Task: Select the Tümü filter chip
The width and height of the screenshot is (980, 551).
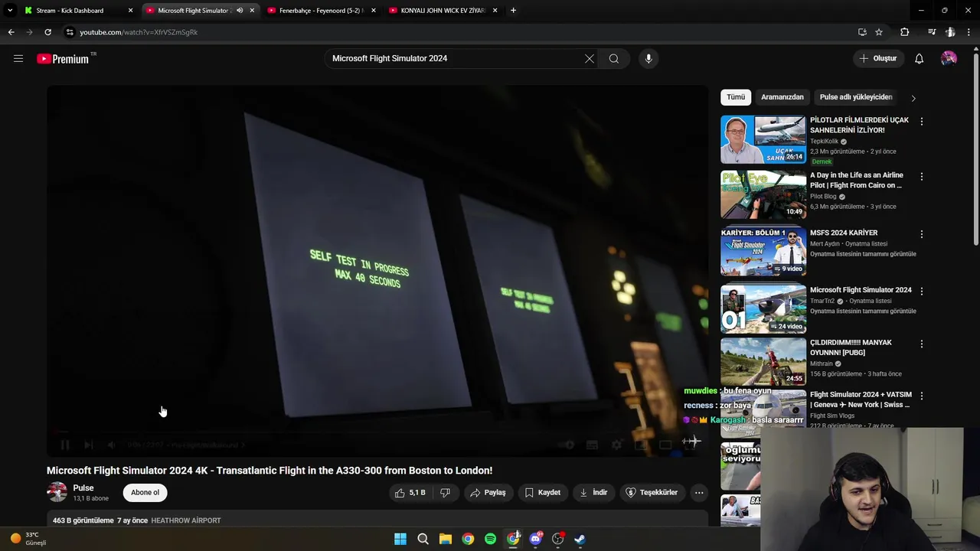Action: pyautogui.click(x=736, y=97)
